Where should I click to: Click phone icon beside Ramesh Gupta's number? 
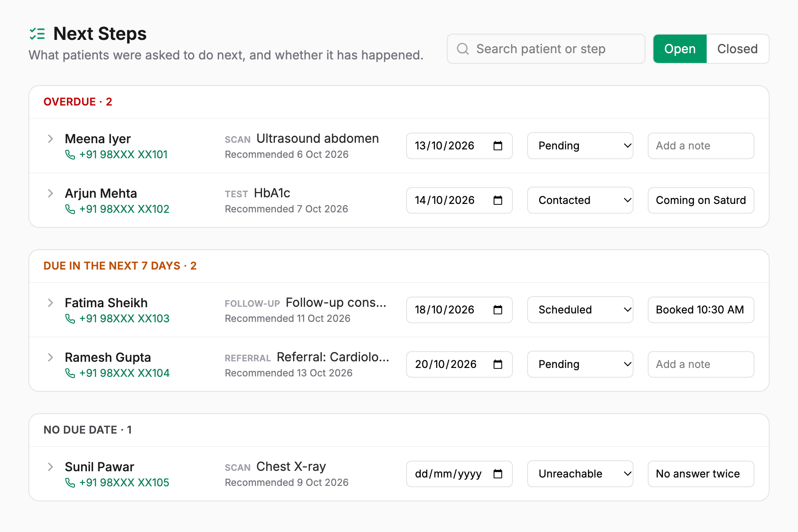(x=70, y=373)
